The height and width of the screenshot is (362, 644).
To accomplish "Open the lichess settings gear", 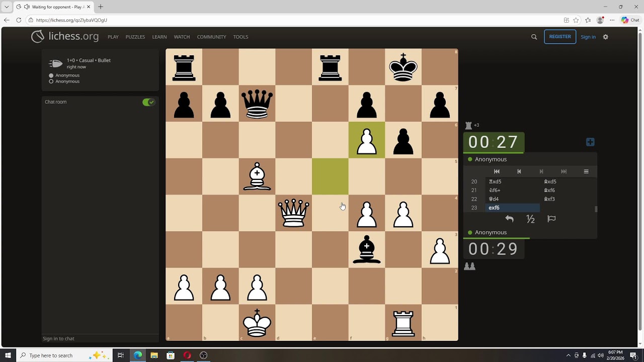I will (605, 37).
